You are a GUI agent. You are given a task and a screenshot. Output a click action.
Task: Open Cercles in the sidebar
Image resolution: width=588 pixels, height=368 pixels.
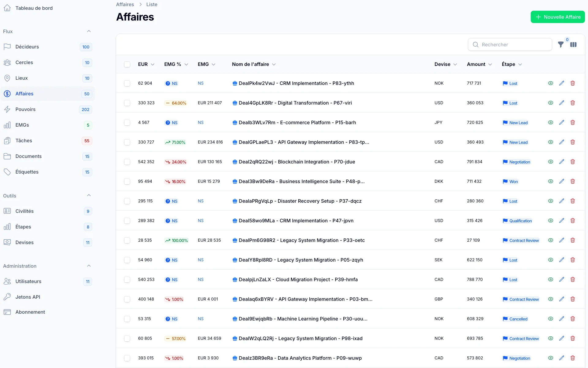point(47,62)
